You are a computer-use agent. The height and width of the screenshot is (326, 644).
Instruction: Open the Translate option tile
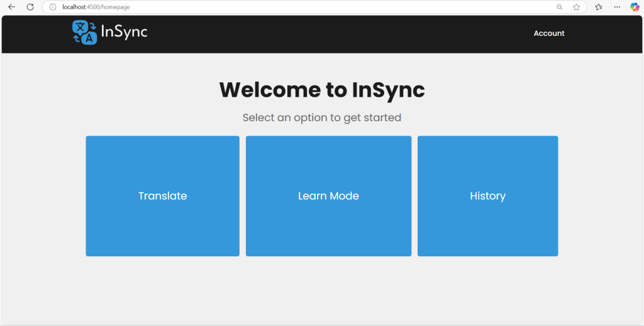(162, 196)
